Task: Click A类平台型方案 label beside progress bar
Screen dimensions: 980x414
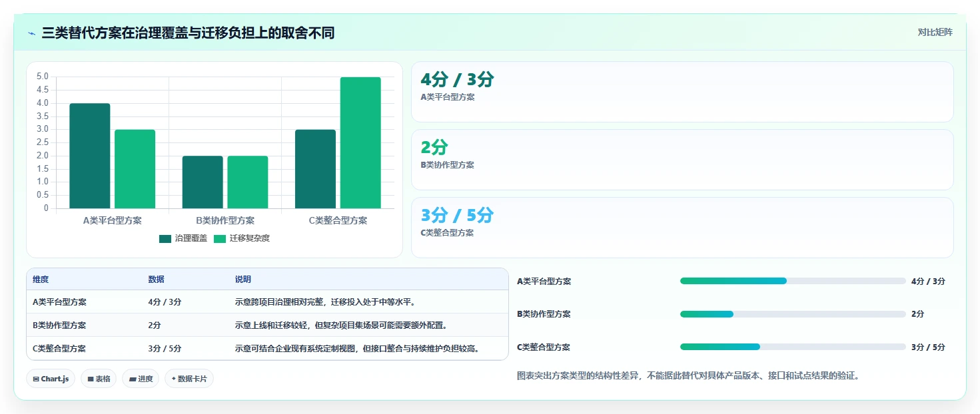Action: (544, 282)
